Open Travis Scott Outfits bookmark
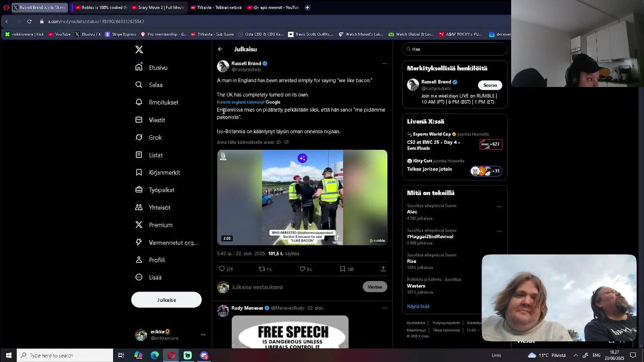644x362 pixels. [x=310, y=34]
